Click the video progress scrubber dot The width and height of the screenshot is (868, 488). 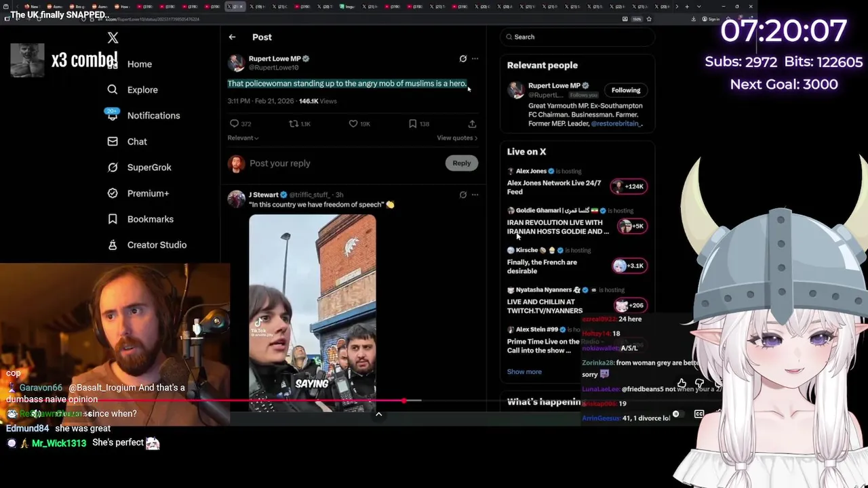pos(403,401)
